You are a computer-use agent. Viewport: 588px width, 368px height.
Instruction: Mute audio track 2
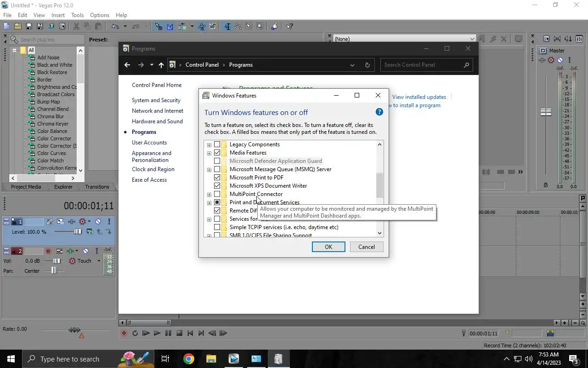85,251
